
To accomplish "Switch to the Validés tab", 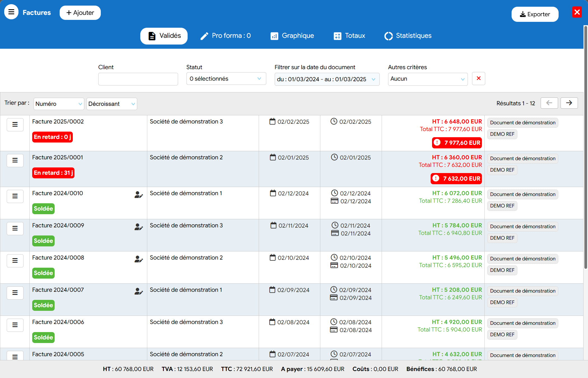I will 164,36.
